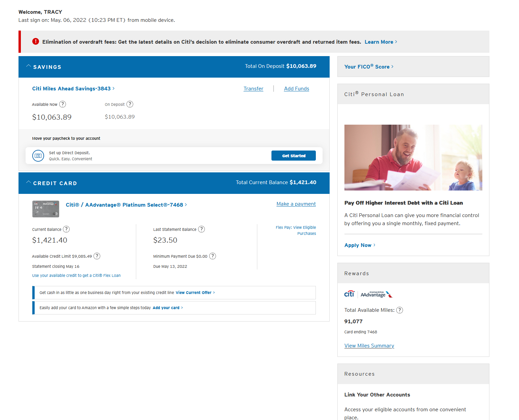Click the Citi logo in Rewards
This screenshot has width=519, height=420.
[x=349, y=294]
